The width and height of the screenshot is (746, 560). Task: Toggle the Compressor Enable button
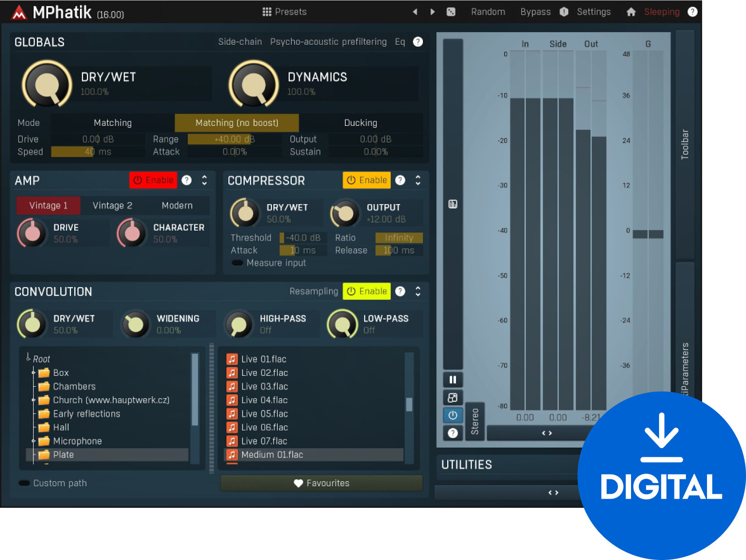[x=366, y=180]
